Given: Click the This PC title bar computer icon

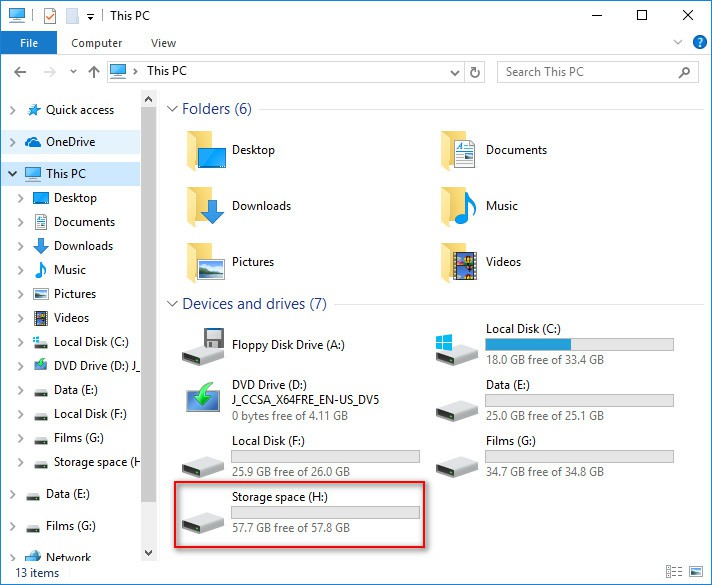Looking at the screenshot, I should pos(17,15).
